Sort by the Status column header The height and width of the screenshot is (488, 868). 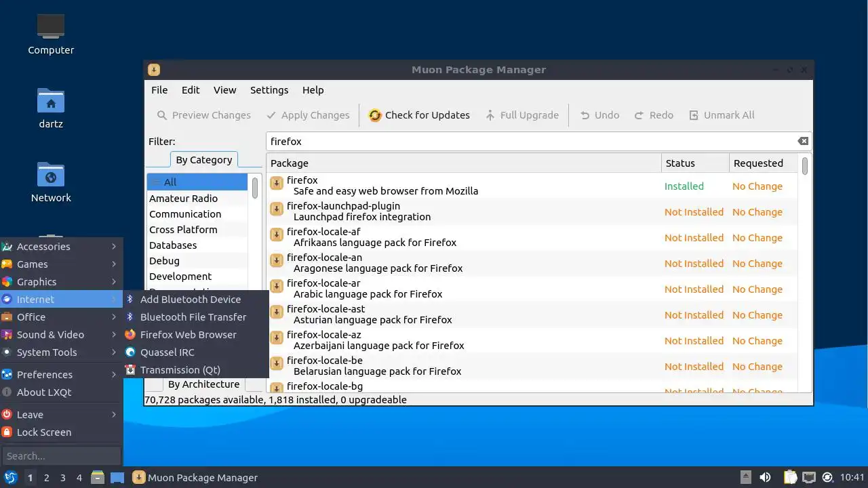tap(695, 163)
